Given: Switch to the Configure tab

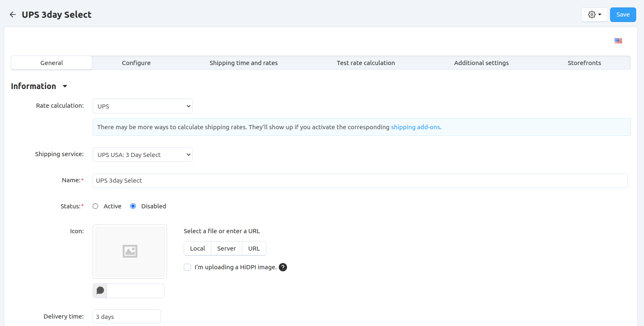Looking at the screenshot, I should (x=136, y=63).
